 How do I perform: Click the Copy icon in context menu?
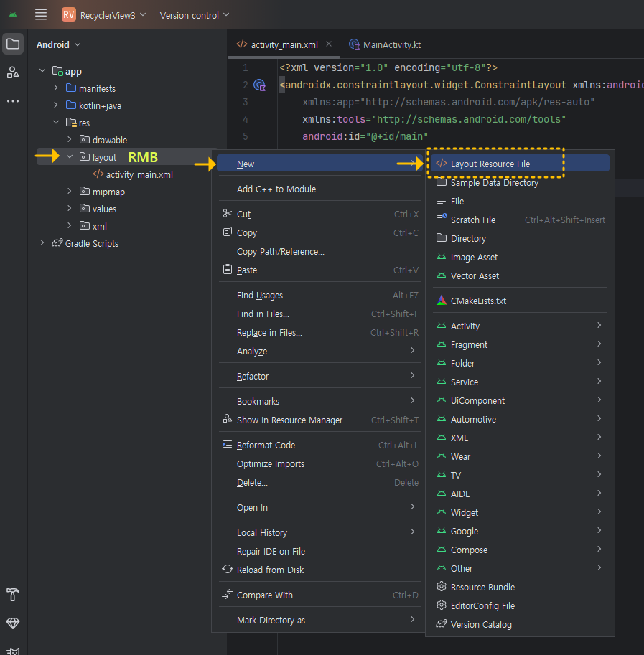coord(228,232)
